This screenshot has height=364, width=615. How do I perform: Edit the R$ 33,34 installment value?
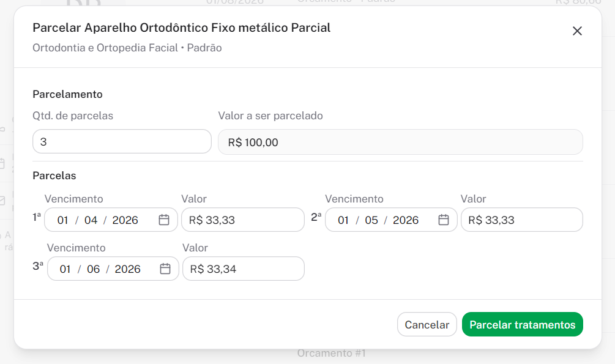click(244, 269)
